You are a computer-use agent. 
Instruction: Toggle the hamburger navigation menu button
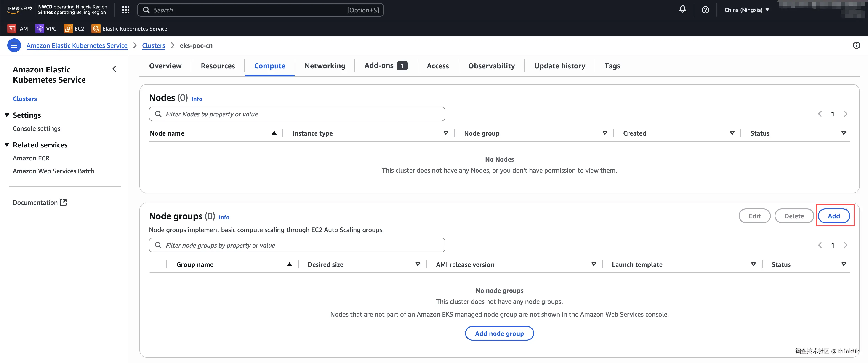click(14, 45)
